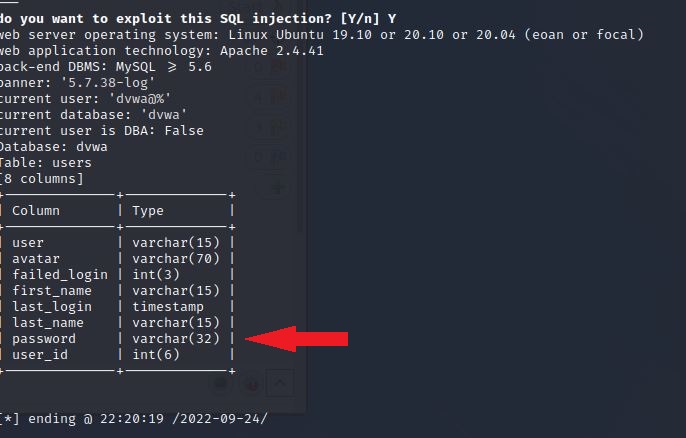686x438 pixels.
Task: Click the "last_login" column name
Action: coord(52,307)
